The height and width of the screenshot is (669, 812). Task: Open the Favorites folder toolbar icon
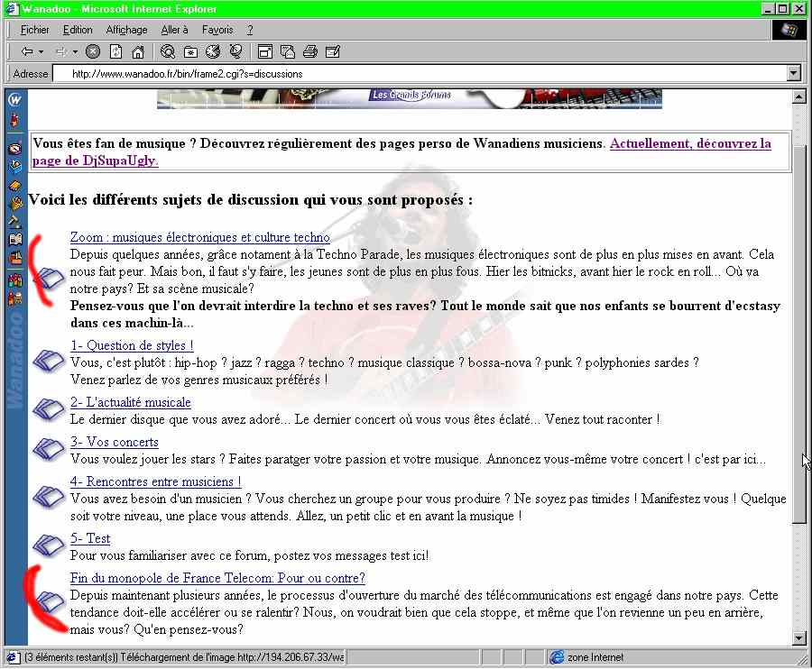coord(190,51)
